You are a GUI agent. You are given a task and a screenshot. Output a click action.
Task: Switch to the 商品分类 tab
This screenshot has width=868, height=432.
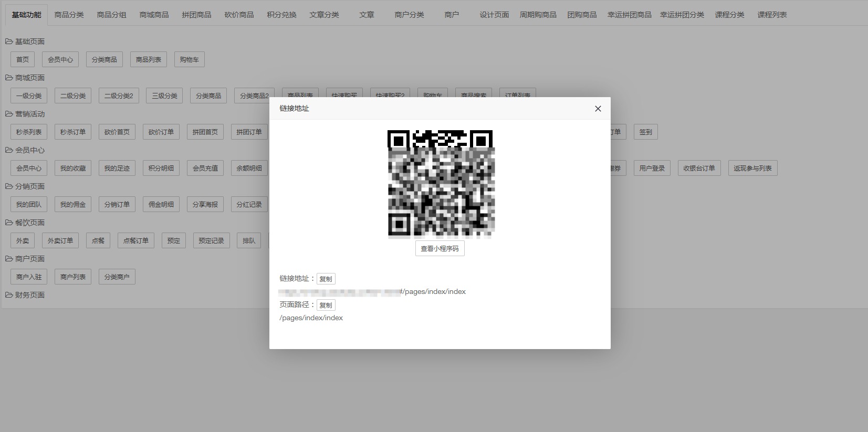pos(69,15)
